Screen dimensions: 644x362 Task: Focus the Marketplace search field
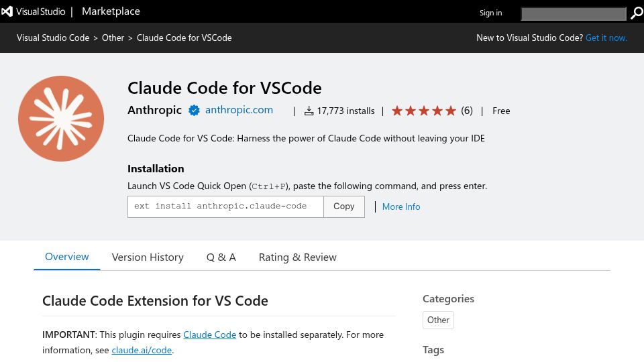click(574, 13)
